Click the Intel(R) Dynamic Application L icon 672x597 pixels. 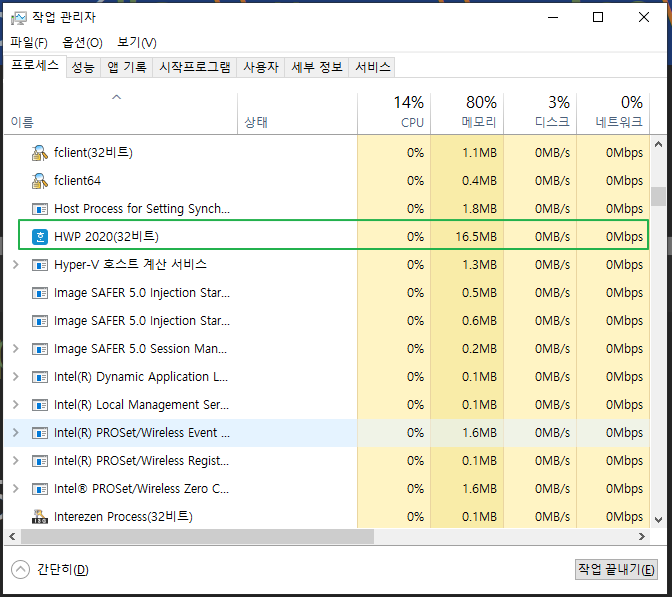40,377
